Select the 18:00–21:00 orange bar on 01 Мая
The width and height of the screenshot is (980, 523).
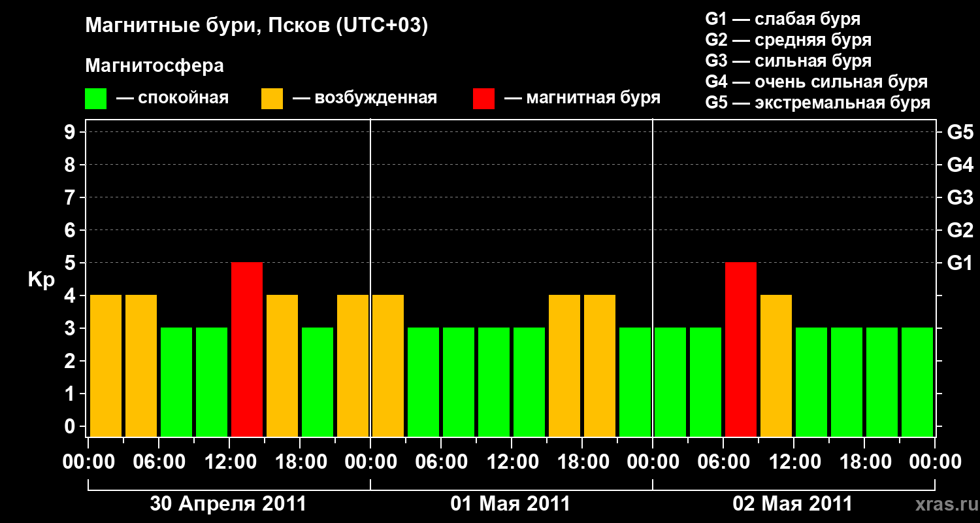(600, 365)
